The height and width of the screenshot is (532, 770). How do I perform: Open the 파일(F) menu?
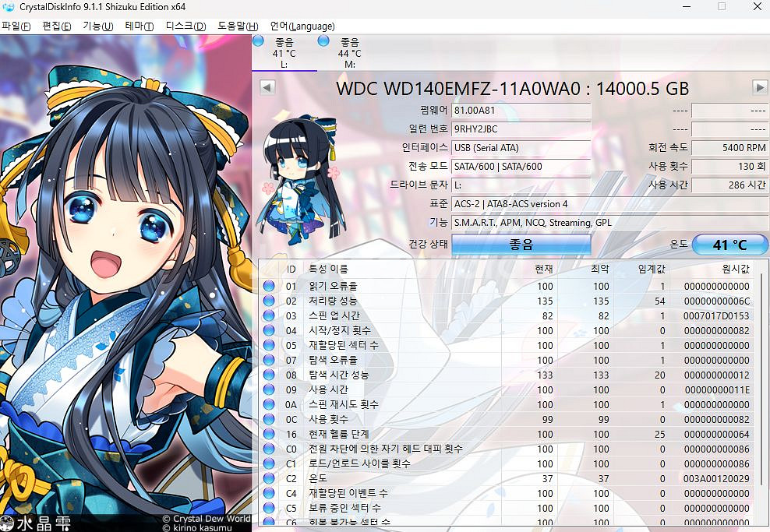point(16,26)
